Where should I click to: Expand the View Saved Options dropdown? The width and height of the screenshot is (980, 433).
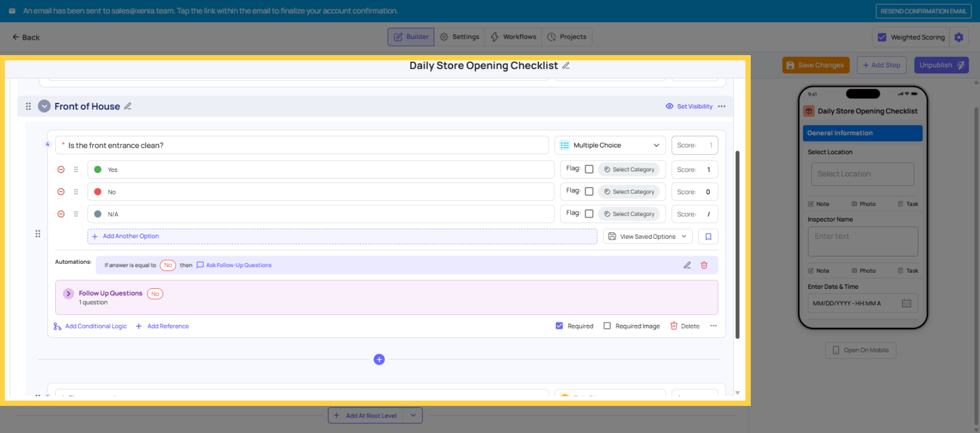(x=647, y=237)
